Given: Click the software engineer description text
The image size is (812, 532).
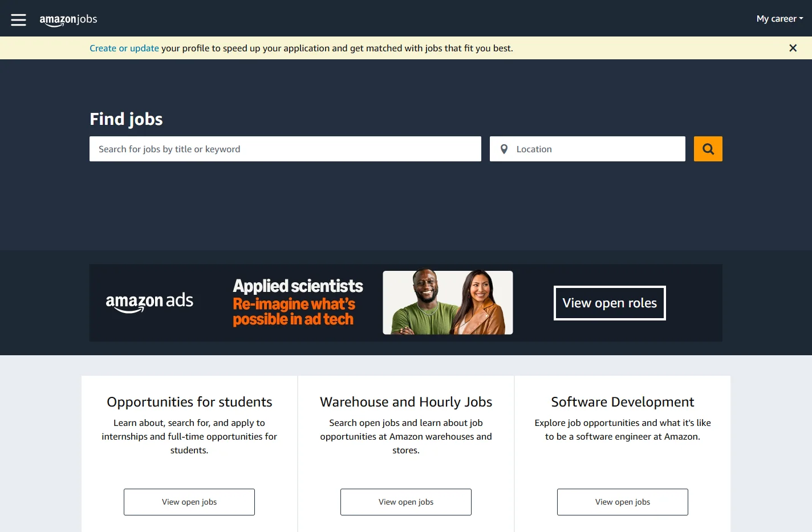Looking at the screenshot, I should pos(623,429).
